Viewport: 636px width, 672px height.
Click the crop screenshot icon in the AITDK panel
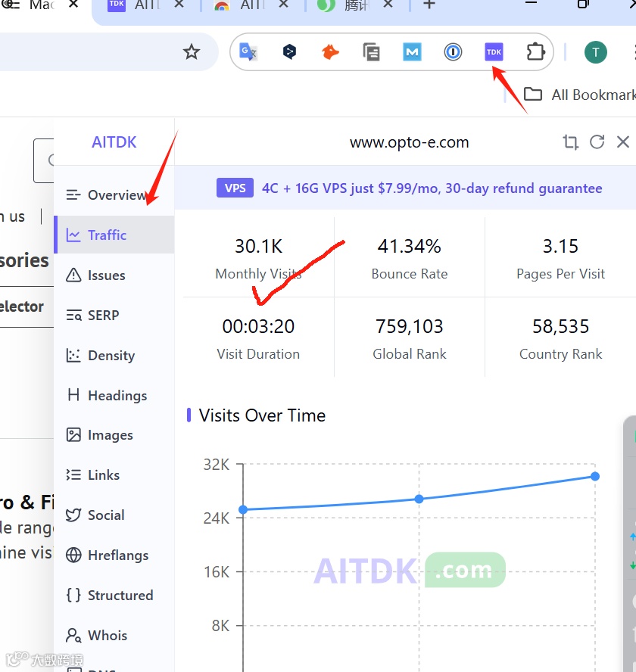coord(570,142)
